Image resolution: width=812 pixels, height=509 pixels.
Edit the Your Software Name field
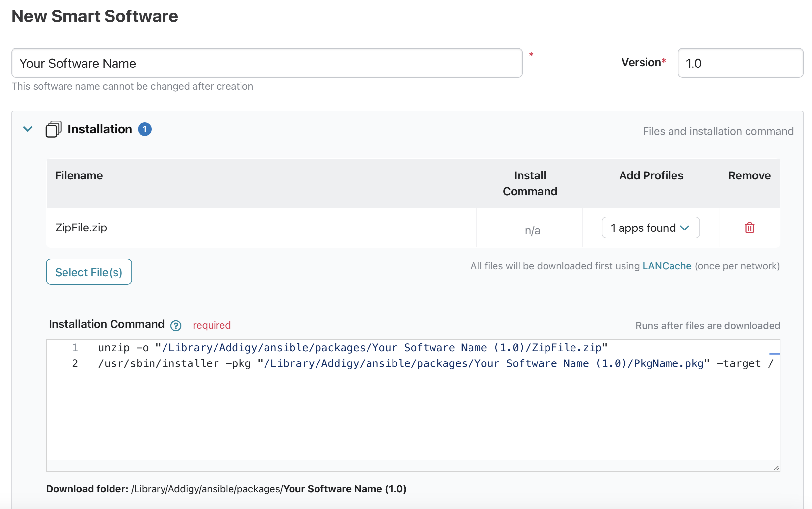point(267,63)
